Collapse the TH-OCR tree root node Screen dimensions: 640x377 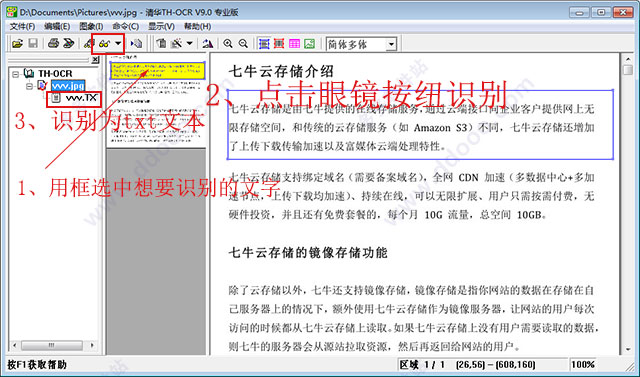[16, 74]
